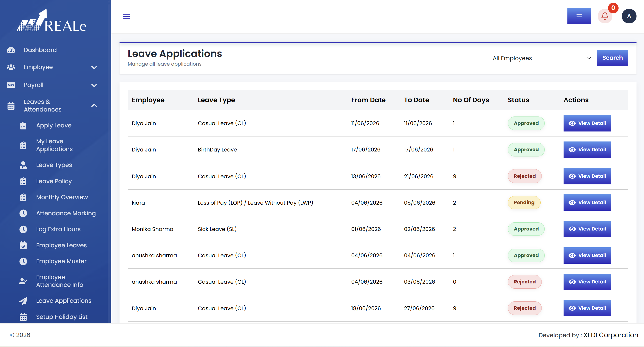The width and height of the screenshot is (644, 347).
Task: View detail for Diya Jain 18/06/2026 leave
Action: pyautogui.click(x=587, y=308)
